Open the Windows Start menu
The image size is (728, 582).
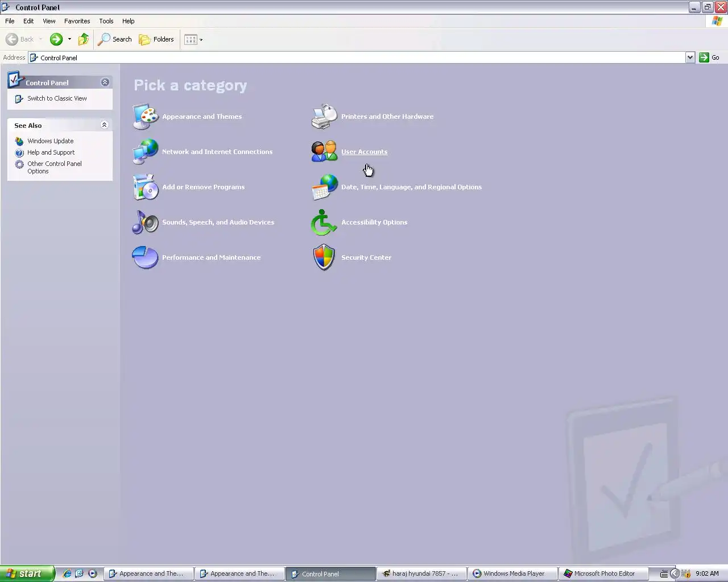click(27, 573)
